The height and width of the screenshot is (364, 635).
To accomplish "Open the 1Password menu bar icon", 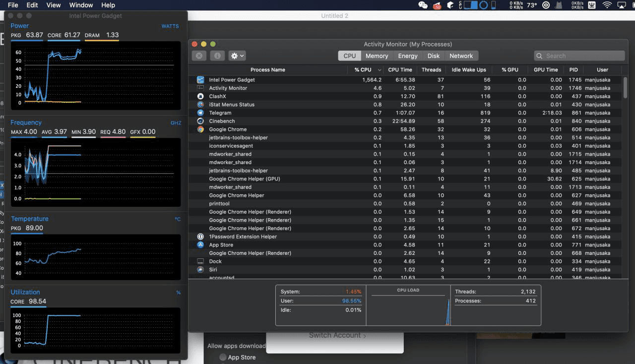I will click(546, 5).
